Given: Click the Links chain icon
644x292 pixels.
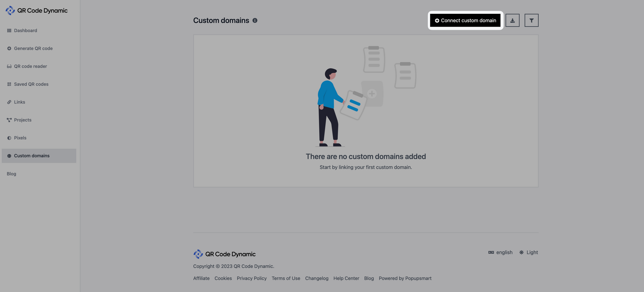Looking at the screenshot, I should tap(9, 102).
